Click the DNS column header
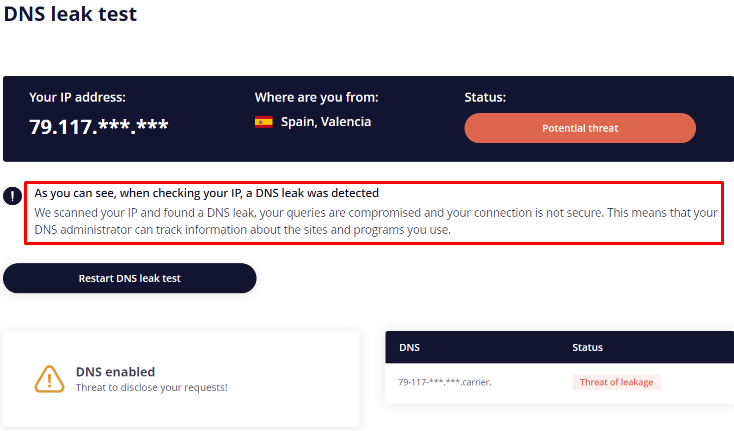Image resolution: width=734 pixels, height=431 pixels. click(409, 347)
